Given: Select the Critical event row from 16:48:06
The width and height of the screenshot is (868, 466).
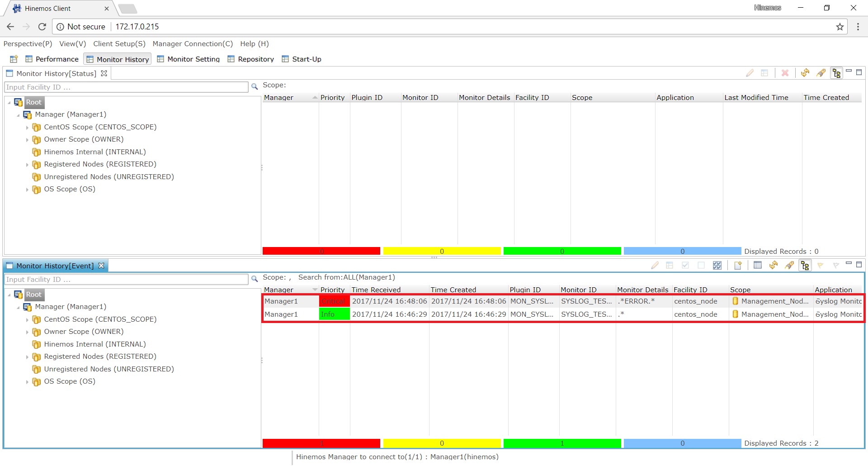Looking at the screenshot, I should pyautogui.click(x=563, y=301).
